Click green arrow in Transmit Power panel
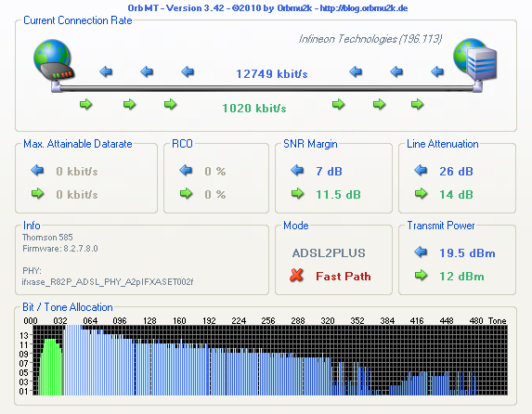 (x=422, y=275)
